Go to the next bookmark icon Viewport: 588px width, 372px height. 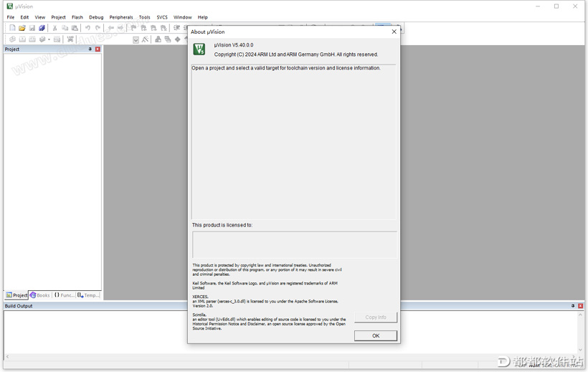(153, 28)
